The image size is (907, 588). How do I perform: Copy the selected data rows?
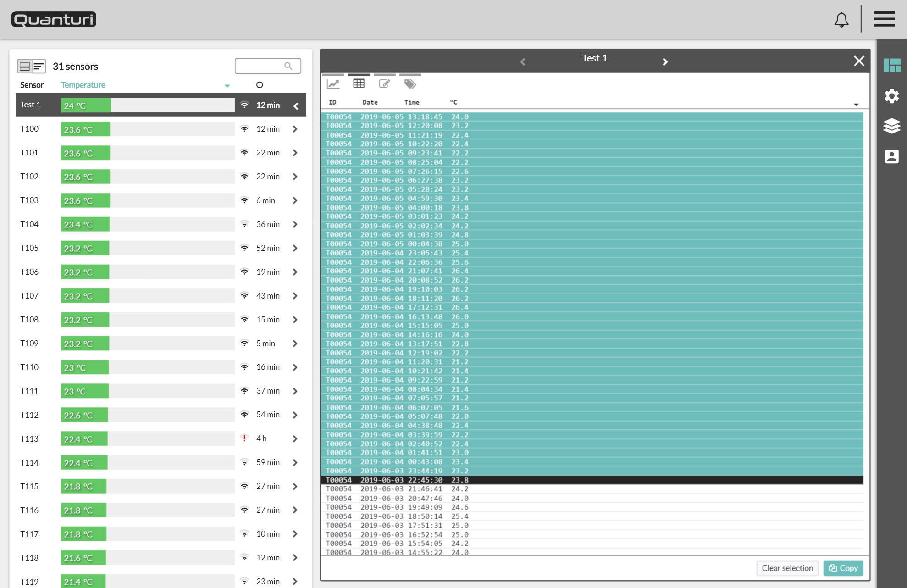point(843,568)
